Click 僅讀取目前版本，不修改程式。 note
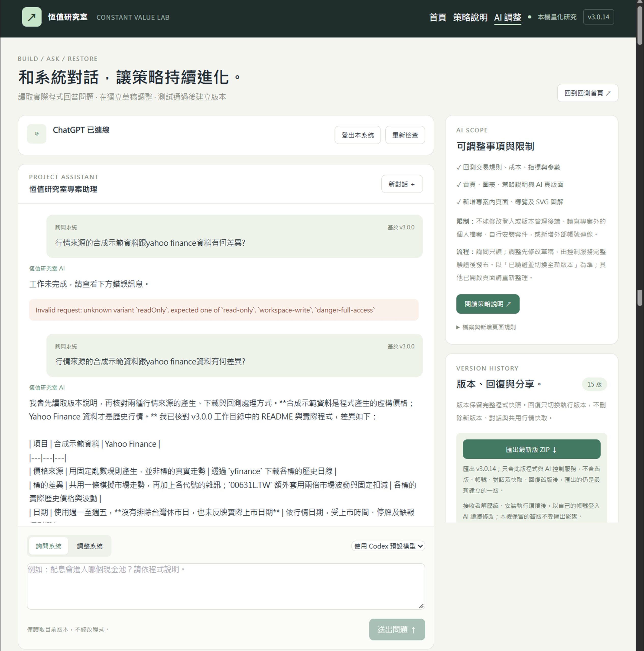 pos(68,629)
